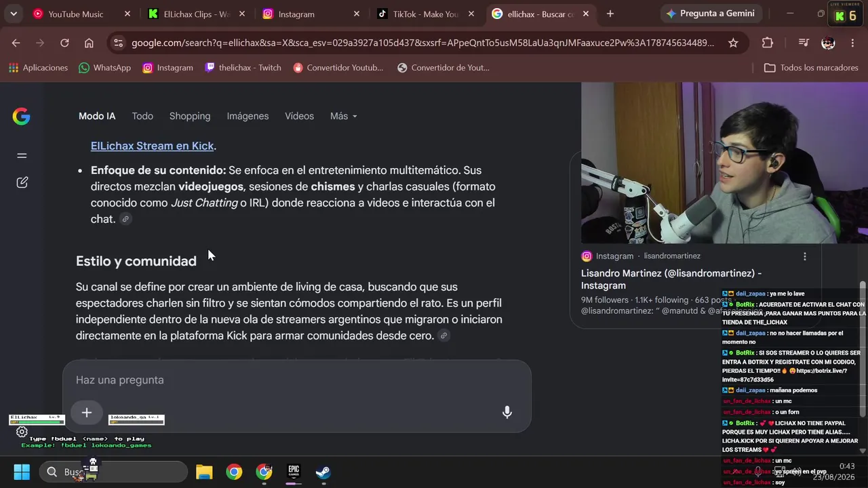Screen dimensions: 868x488
Task: Click the Instagram source icon on the card
Action: click(587, 256)
